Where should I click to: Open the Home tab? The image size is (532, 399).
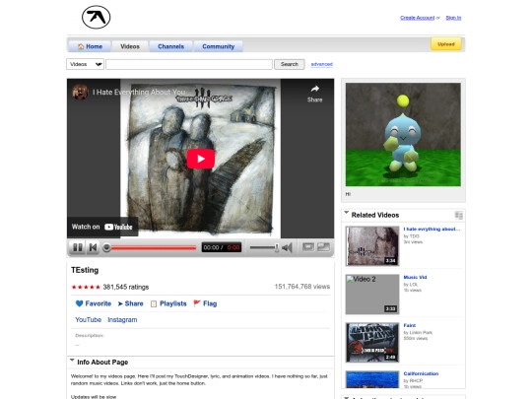tap(90, 46)
